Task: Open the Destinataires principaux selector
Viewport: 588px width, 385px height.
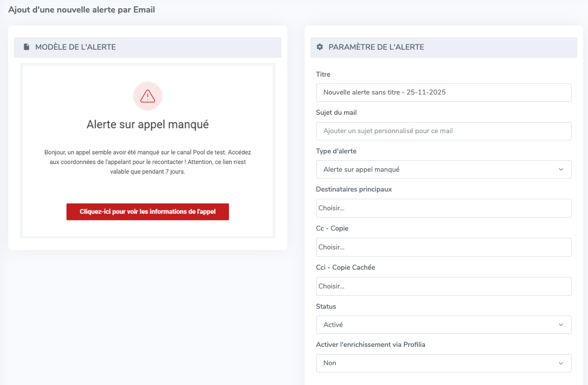Action: tap(443, 208)
